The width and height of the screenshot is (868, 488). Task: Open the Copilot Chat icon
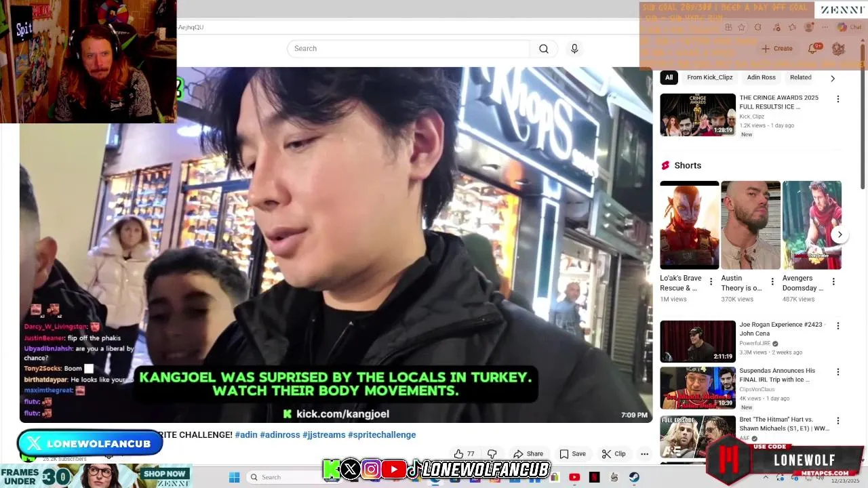point(848,27)
